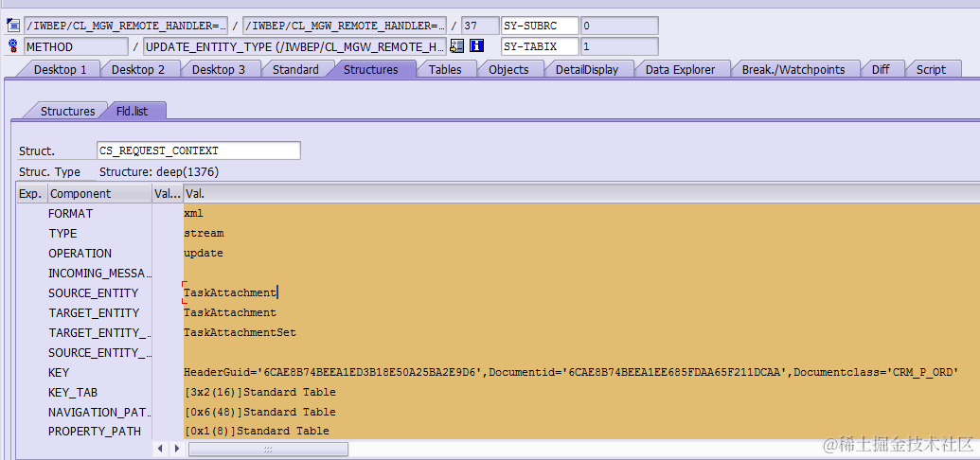Click the value TaskAttachmentSet
The image size is (980, 460).
coord(240,332)
